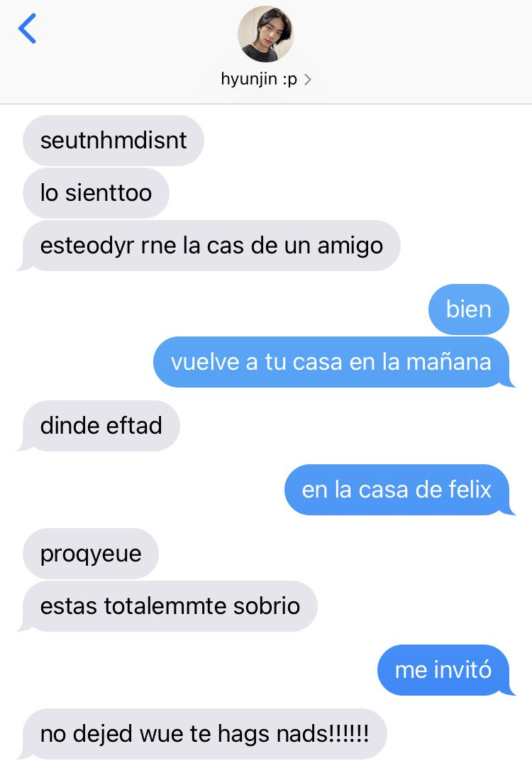Tap message 'esteodyr rne la cas de un amigo'
The image size is (532, 778).
coord(211,246)
